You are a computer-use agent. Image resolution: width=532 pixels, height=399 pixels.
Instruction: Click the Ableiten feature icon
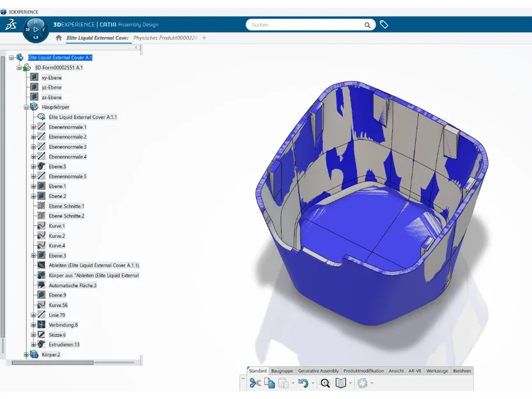point(41,265)
